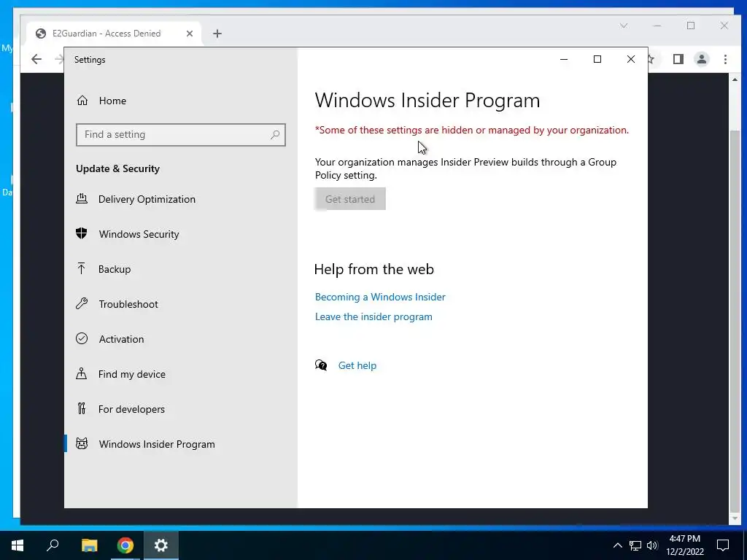The width and height of the screenshot is (747, 560).
Task: Open Chrome tab search chevron
Action: tap(624, 26)
